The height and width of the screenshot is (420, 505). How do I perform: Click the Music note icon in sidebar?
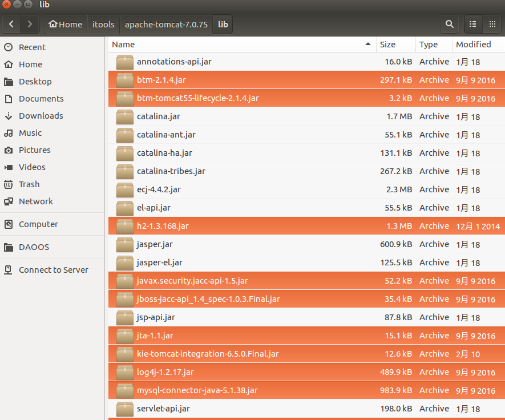coord(9,133)
